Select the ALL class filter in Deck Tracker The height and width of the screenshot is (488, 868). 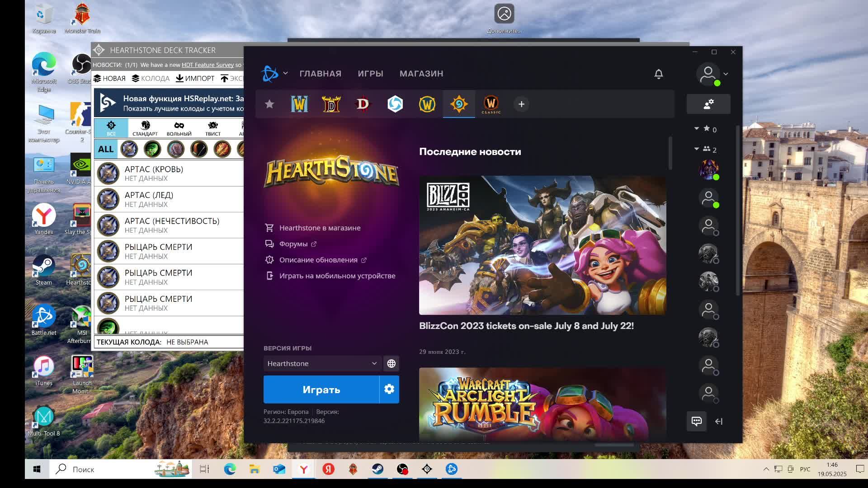[x=105, y=149]
